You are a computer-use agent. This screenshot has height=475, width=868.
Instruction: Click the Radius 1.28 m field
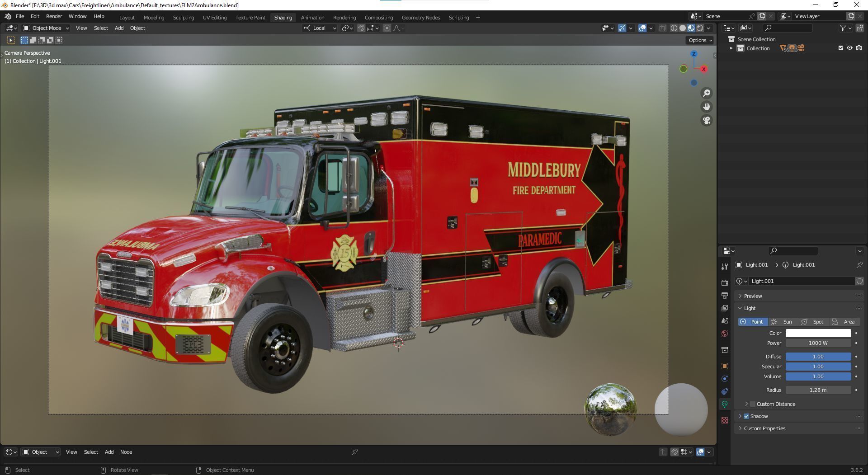[x=818, y=390]
